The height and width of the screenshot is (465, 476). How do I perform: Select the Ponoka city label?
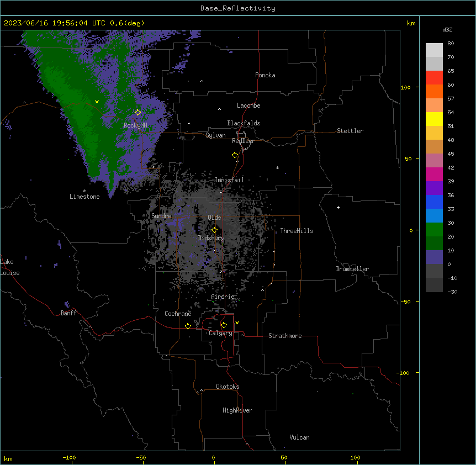click(265, 75)
